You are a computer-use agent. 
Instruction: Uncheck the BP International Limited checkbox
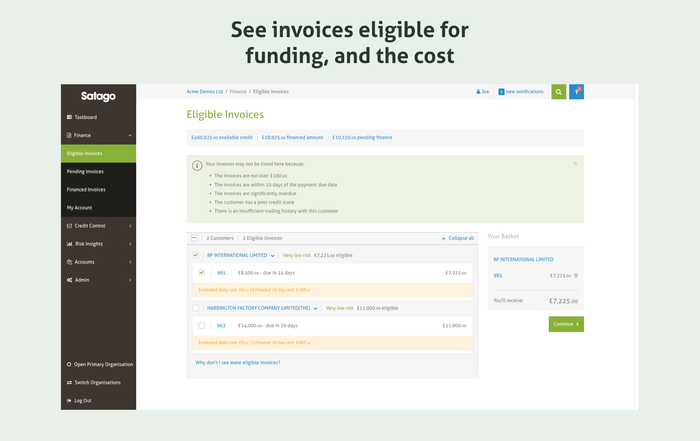point(196,255)
